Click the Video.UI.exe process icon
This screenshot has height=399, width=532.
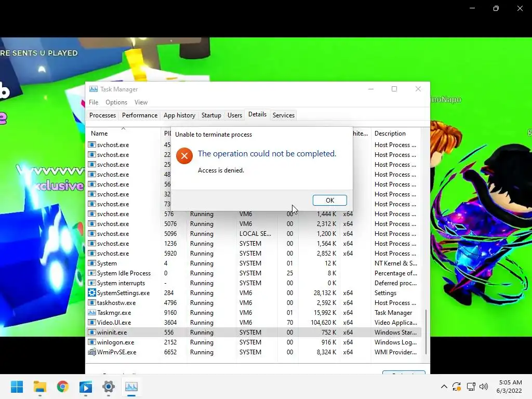91,322
